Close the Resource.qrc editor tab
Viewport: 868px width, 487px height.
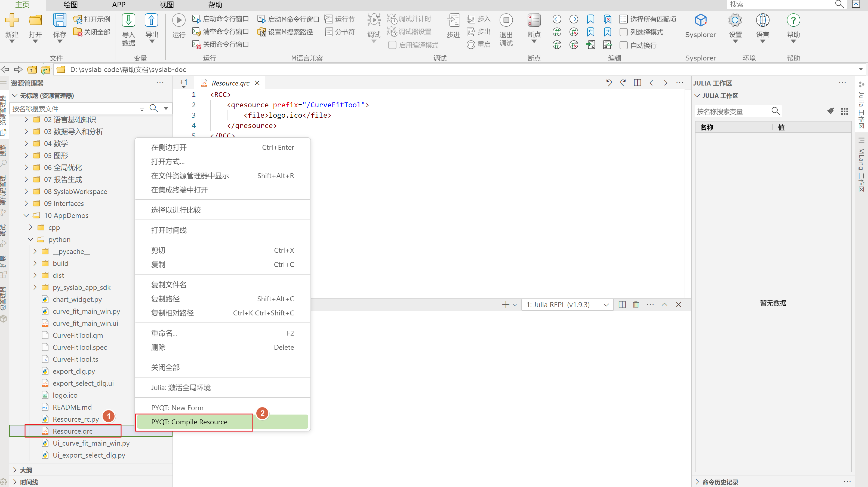(x=257, y=83)
